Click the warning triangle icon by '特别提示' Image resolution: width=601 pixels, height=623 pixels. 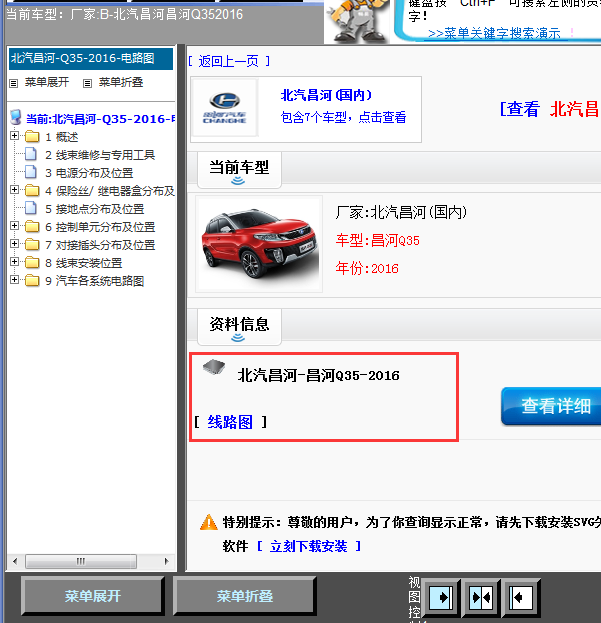point(209,522)
